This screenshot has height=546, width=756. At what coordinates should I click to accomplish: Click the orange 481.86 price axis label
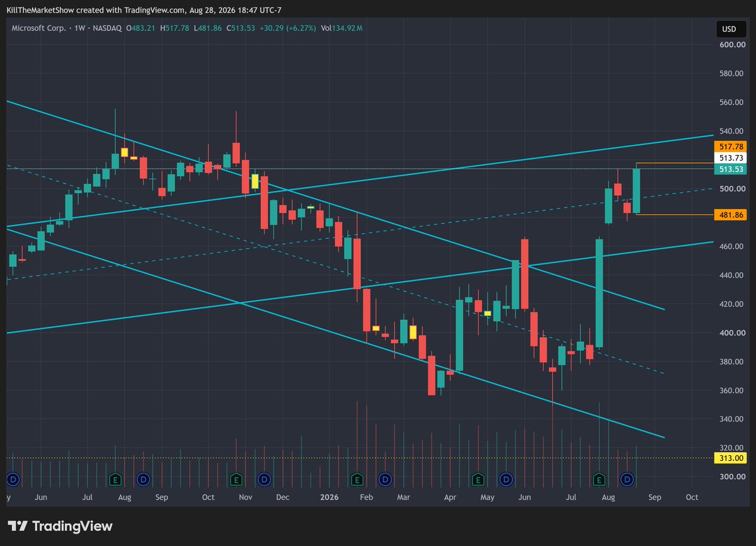coord(731,215)
